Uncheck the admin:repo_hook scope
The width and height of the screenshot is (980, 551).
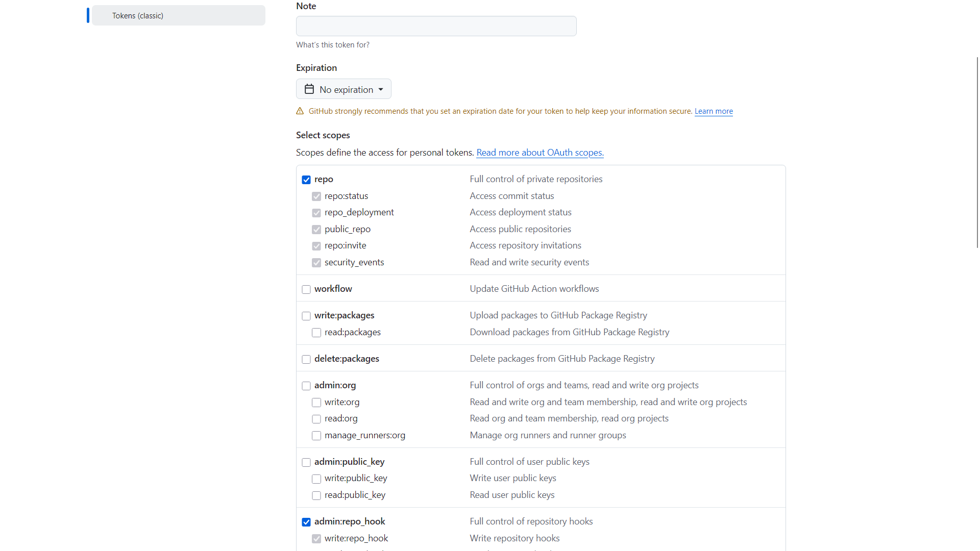tap(306, 522)
